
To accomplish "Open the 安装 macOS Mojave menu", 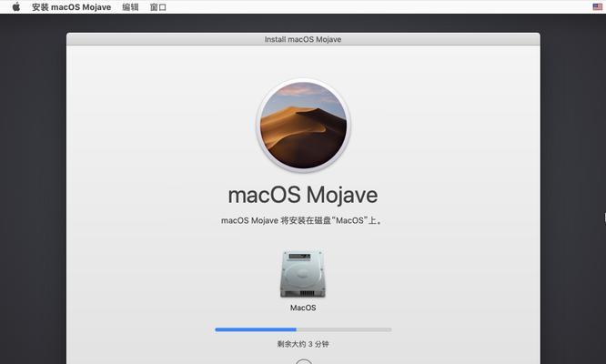I will 72,7.
